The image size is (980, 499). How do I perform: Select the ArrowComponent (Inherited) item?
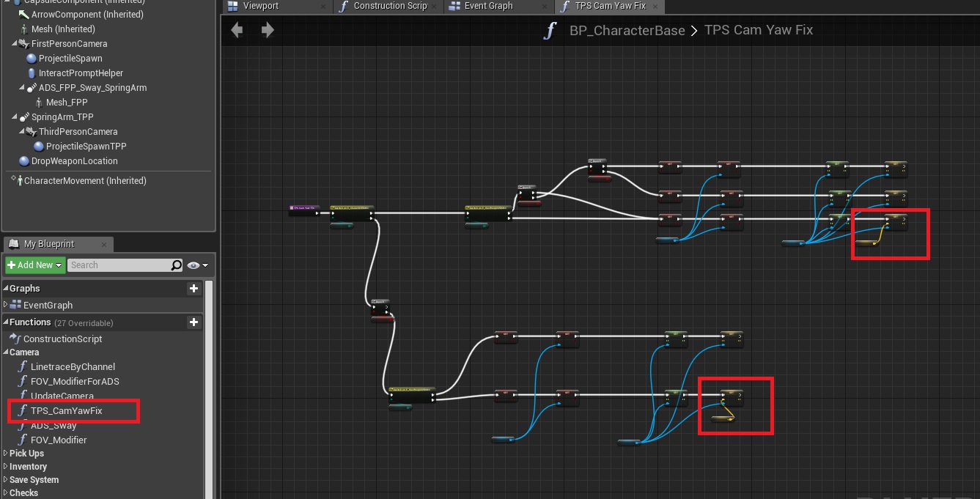tap(86, 15)
